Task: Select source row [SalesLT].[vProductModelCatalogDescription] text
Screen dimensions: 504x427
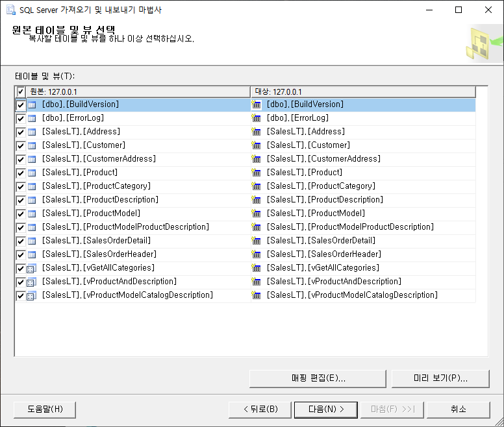Action: 127,295
